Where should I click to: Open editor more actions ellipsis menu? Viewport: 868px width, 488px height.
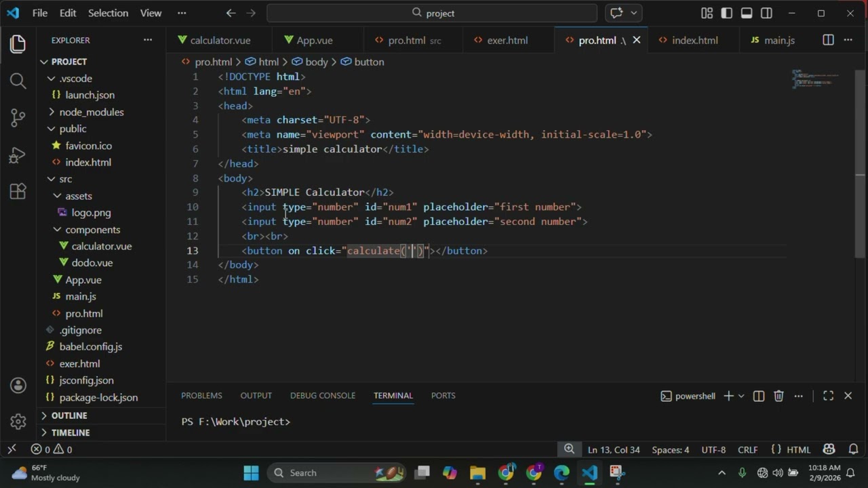(x=848, y=40)
